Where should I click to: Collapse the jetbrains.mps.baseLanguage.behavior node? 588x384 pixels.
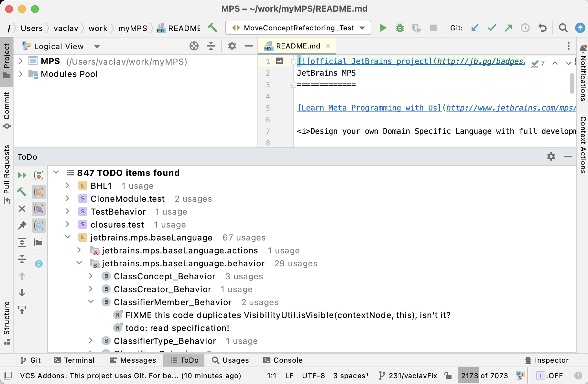point(79,263)
